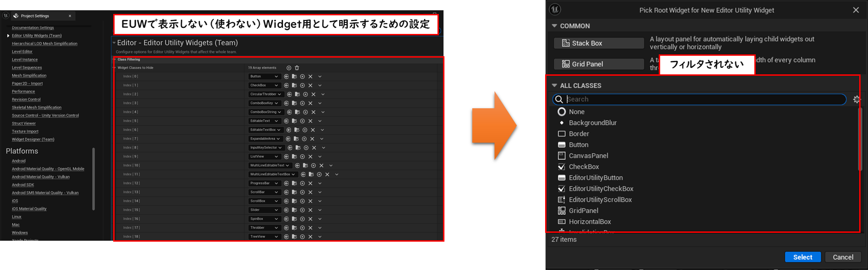Image resolution: width=868 pixels, height=270 pixels.
Task: Empty the Widget Classes to Hide array
Action: (x=297, y=68)
